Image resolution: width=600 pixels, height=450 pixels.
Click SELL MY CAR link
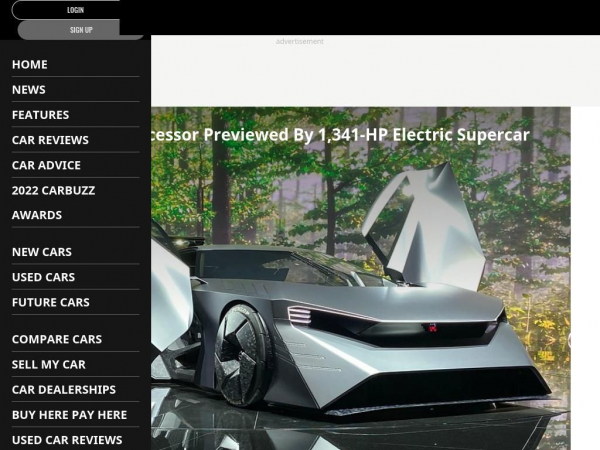coord(49,364)
